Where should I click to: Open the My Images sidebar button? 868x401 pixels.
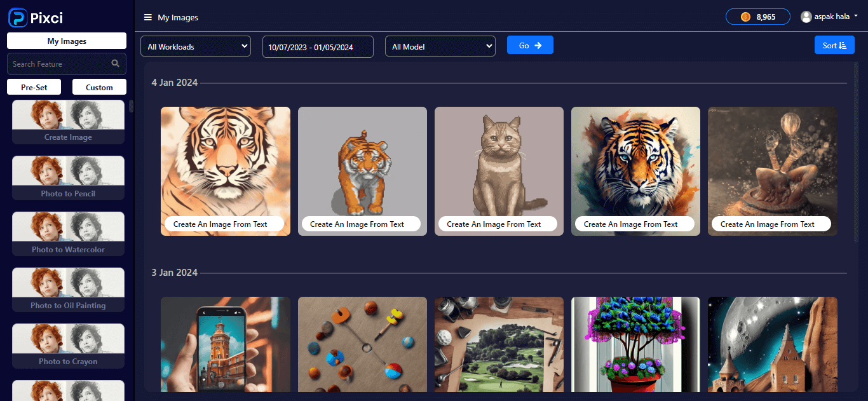pyautogui.click(x=67, y=41)
